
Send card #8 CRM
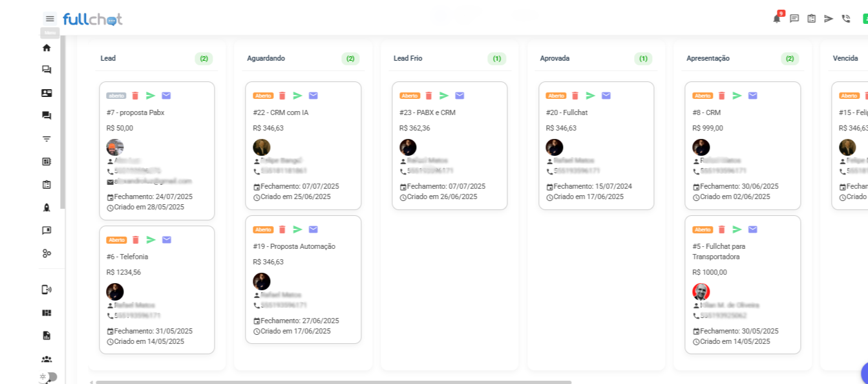[737, 96]
